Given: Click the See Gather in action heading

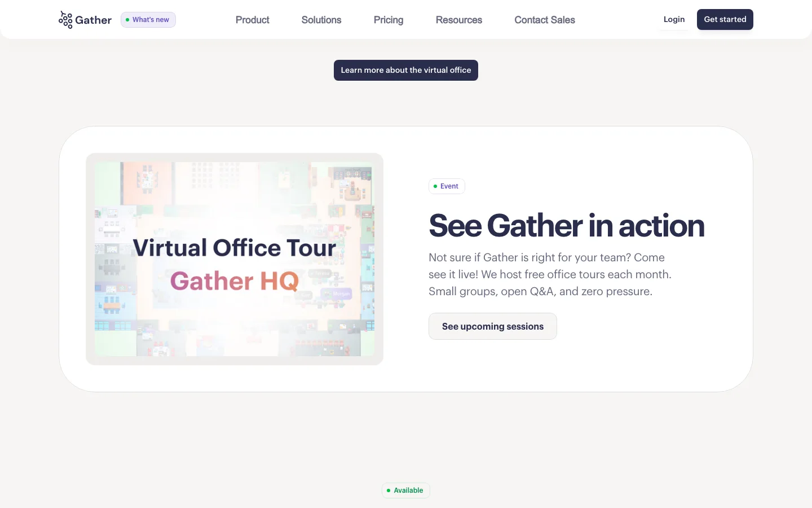Looking at the screenshot, I should (x=567, y=226).
